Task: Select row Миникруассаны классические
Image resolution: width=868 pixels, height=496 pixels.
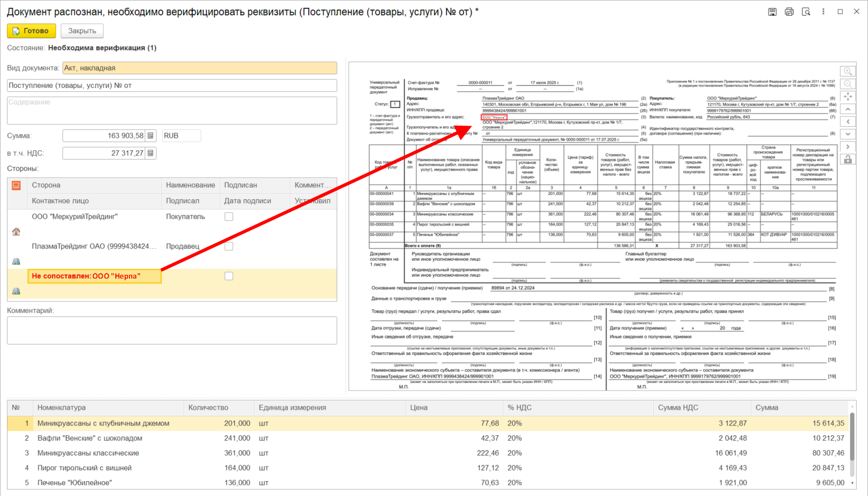Action: point(428,453)
